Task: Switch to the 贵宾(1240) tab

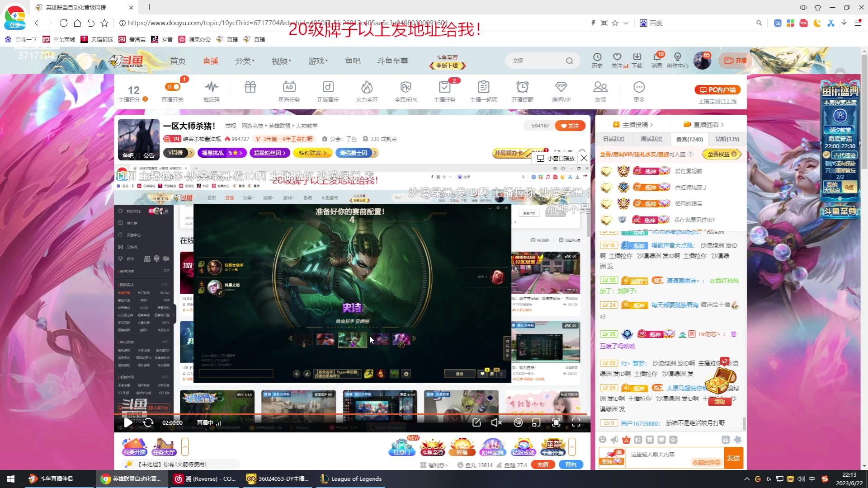Action: point(689,139)
